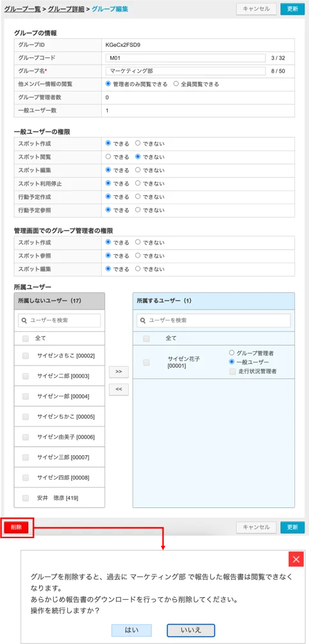This screenshot has height=644, width=309.
Task: Click search icon in 所属しないユーザー search box
Action: [24, 320]
